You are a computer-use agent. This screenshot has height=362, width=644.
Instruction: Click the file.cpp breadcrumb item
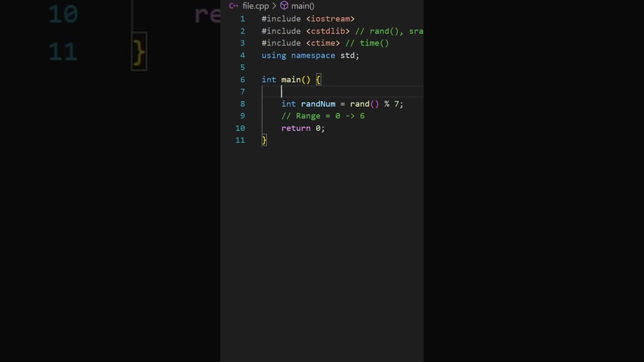pos(256,6)
